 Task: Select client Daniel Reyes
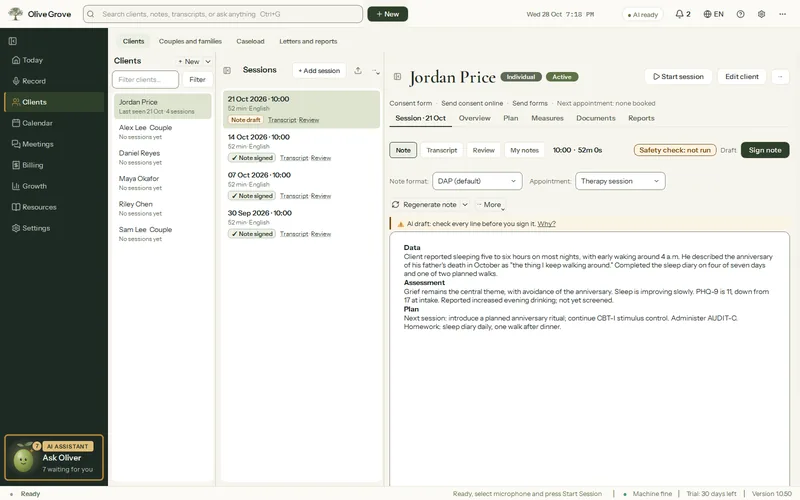tap(162, 157)
